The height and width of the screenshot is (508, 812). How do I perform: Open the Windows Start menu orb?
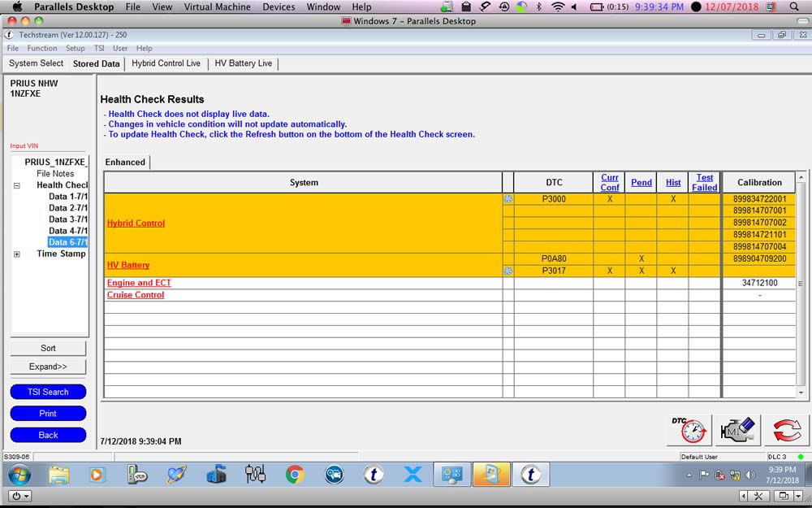click(19, 475)
